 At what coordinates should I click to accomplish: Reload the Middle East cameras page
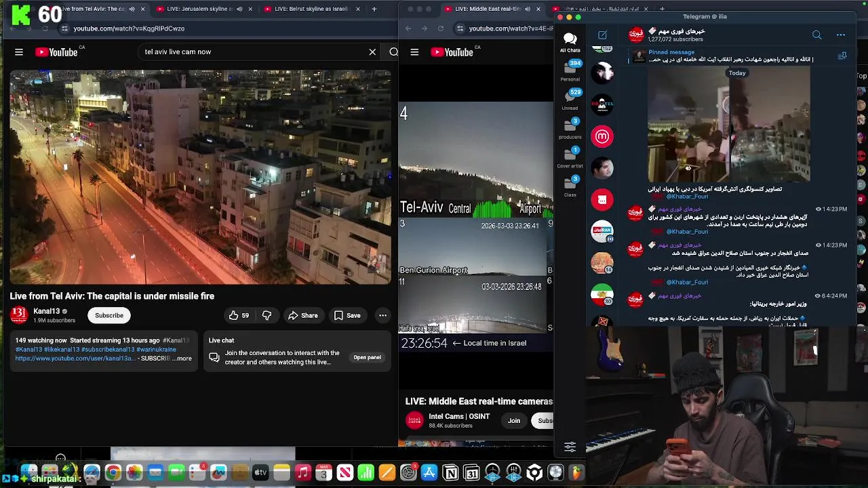441,28
